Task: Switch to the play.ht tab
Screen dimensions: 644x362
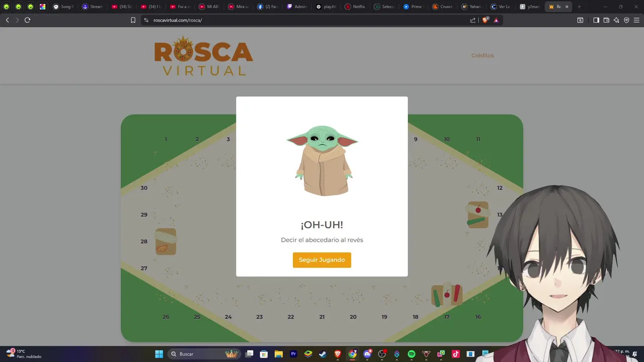Action: tap(327, 7)
